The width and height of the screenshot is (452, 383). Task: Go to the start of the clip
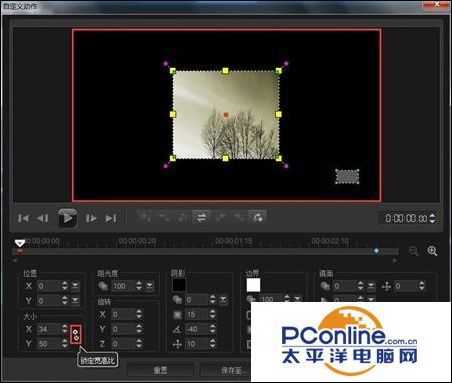(x=23, y=218)
